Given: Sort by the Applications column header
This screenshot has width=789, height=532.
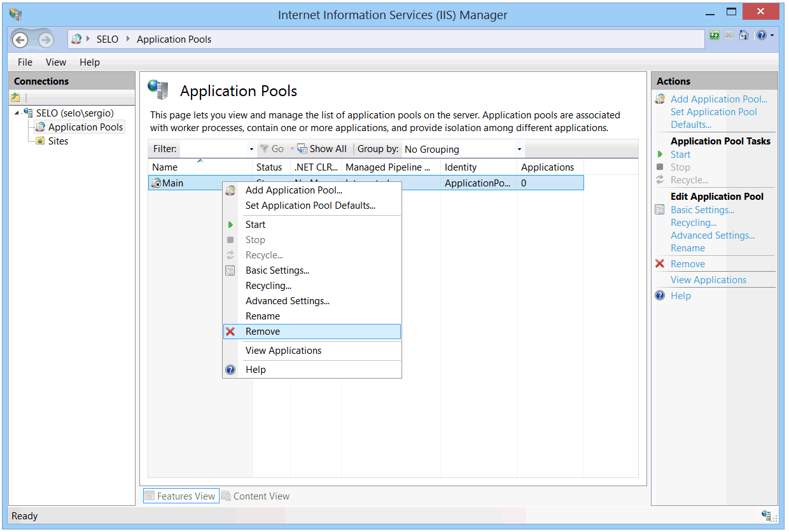Looking at the screenshot, I should pos(550,167).
